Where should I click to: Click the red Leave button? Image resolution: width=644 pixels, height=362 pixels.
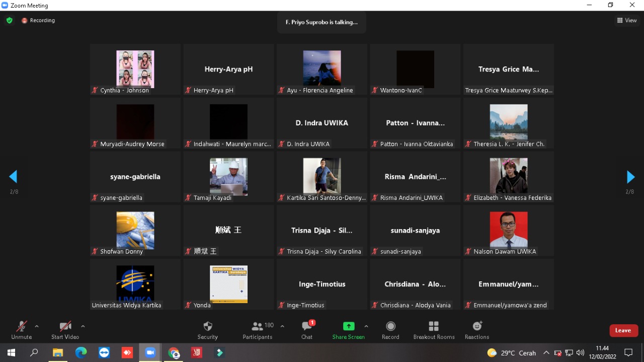[x=623, y=330]
